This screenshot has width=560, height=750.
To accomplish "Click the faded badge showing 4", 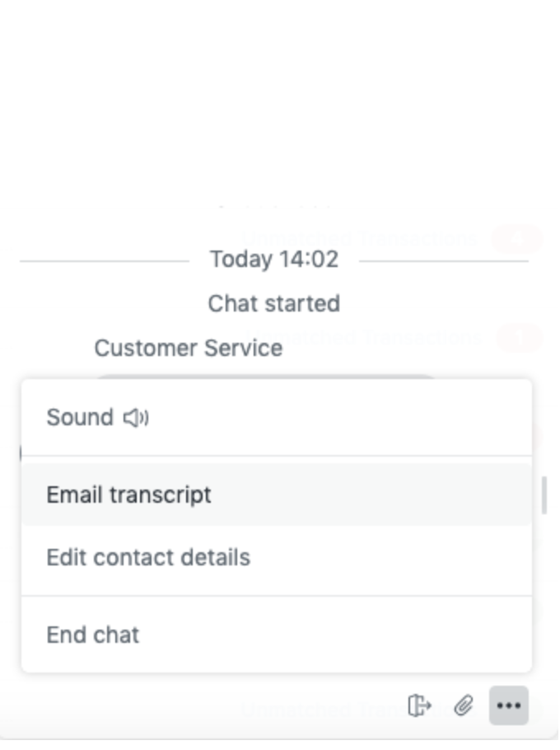I will click(x=517, y=237).
